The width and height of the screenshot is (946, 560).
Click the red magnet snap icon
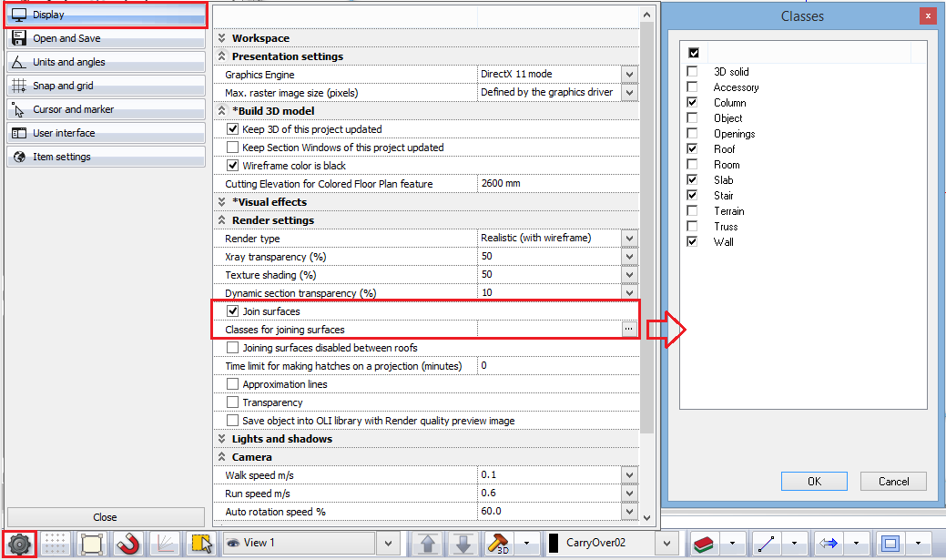128,544
